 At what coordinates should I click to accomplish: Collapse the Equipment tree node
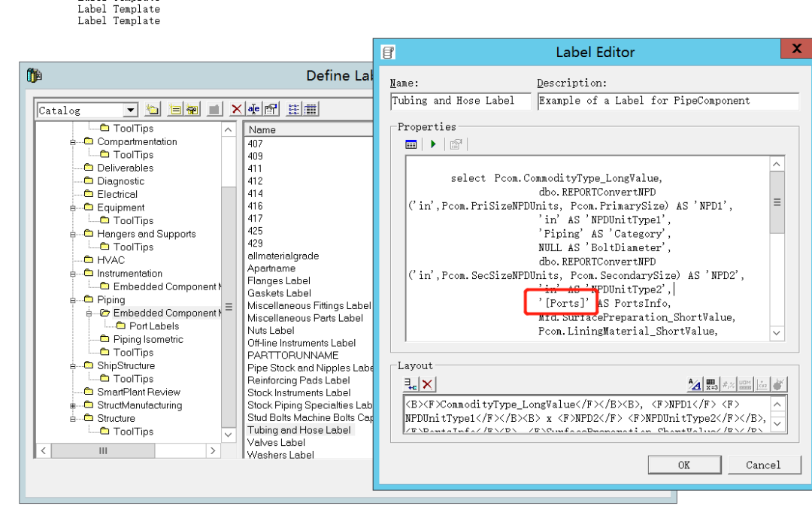pyautogui.click(x=73, y=208)
